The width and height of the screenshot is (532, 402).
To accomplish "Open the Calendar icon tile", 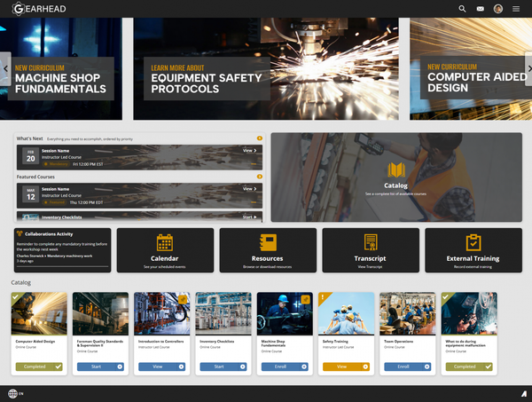I will (x=165, y=243).
